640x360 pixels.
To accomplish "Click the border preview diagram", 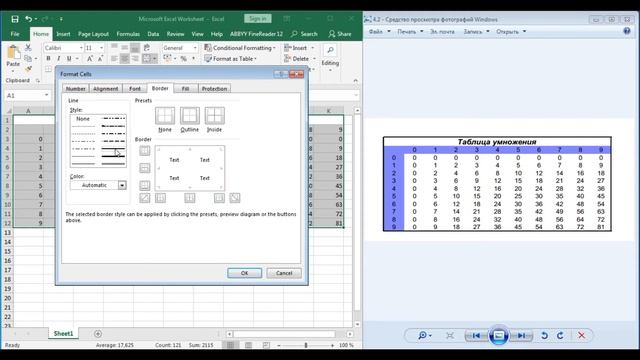I will coord(190,169).
